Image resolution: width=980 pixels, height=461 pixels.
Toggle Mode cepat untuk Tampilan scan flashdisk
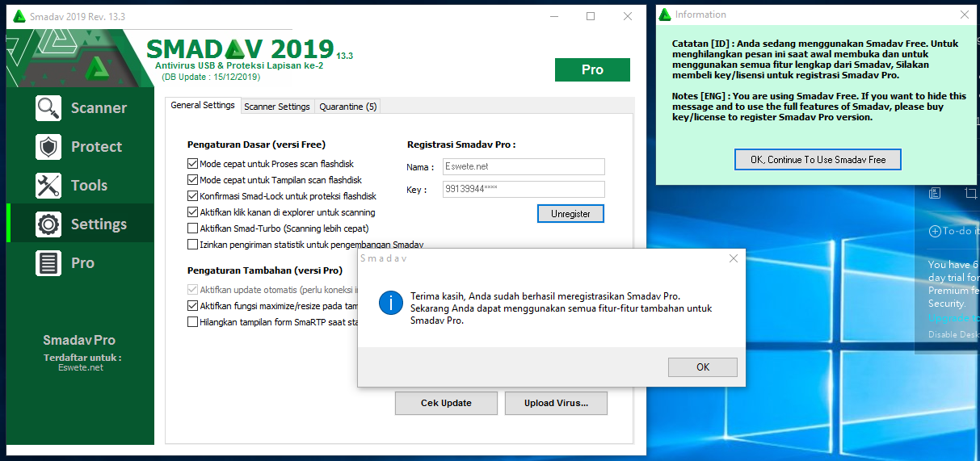192,180
